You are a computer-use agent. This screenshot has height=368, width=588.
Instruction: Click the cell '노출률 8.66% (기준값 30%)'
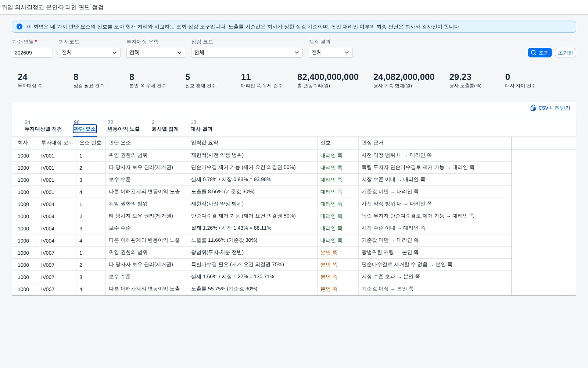click(x=252, y=192)
